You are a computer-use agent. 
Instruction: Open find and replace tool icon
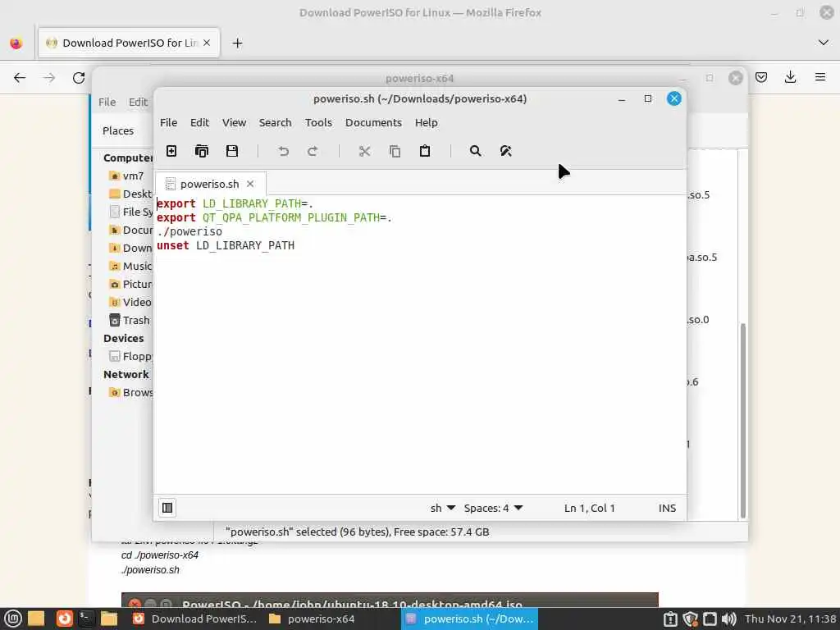point(505,151)
